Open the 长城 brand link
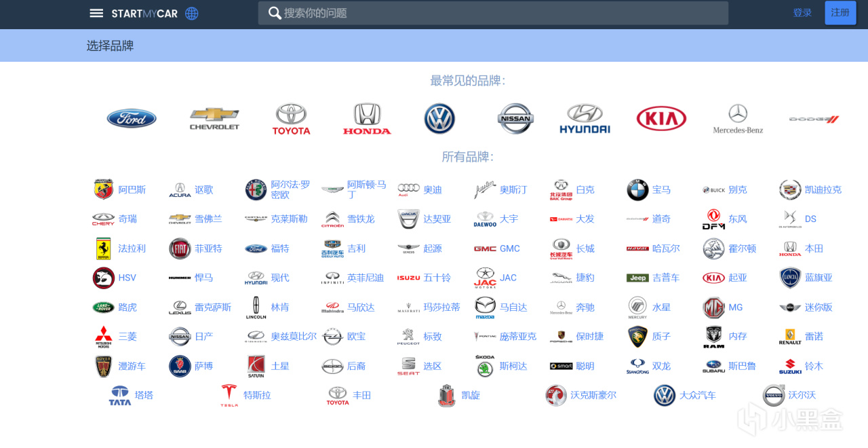This screenshot has height=448, width=868. (x=585, y=249)
